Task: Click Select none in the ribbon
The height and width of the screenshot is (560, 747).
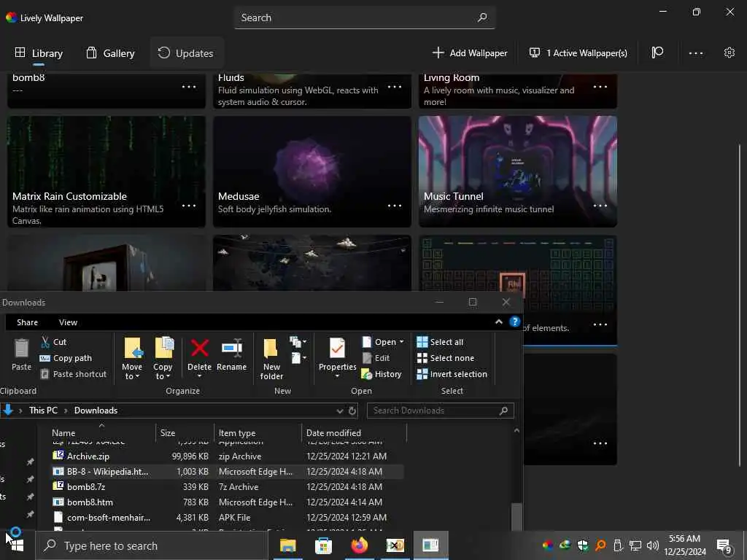Action: click(x=446, y=358)
